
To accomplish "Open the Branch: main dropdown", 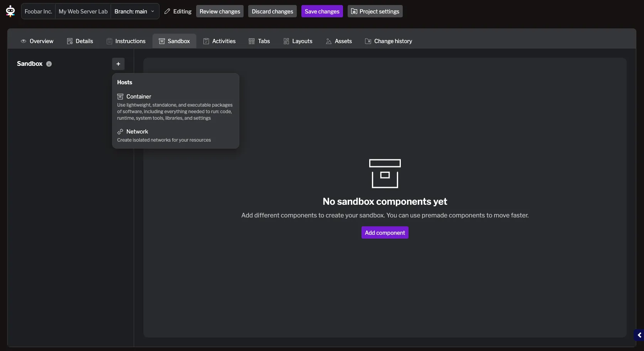I will point(135,11).
